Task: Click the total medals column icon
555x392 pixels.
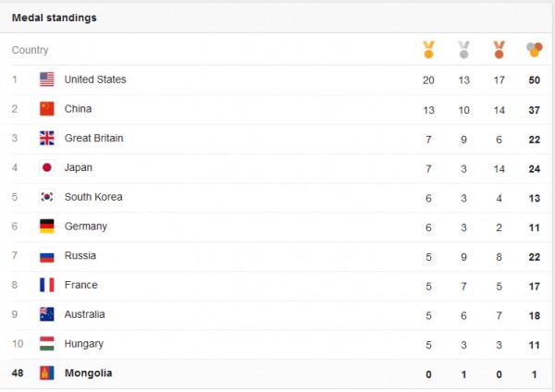Action: coord(534,50)
